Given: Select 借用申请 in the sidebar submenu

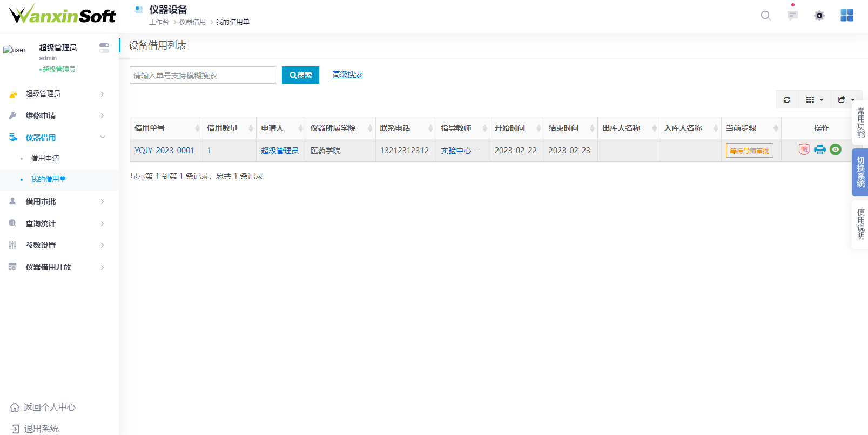Looking at the screenshot, I should coord(45,158).
